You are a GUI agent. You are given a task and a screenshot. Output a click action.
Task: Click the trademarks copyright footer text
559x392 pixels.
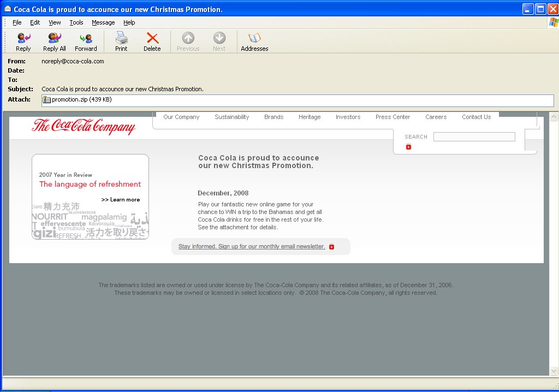[276, 289]
